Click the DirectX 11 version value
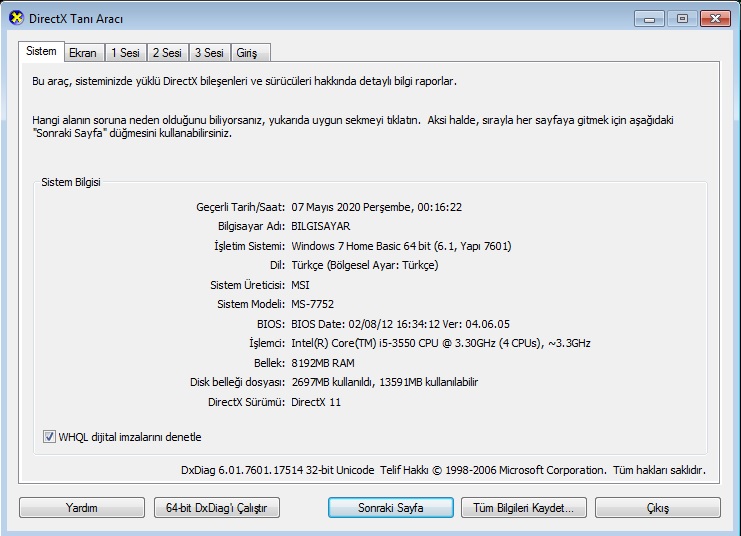 tap(316, 402)
